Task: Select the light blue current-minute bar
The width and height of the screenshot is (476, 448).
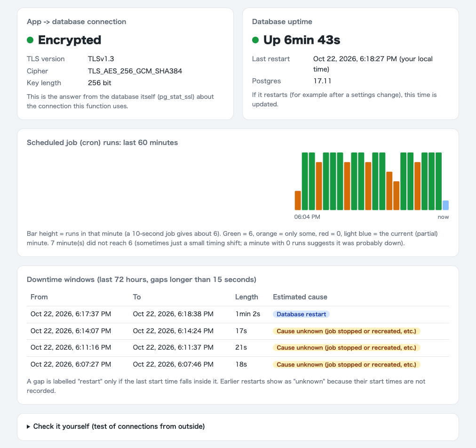Action: (x=445, y=205)
